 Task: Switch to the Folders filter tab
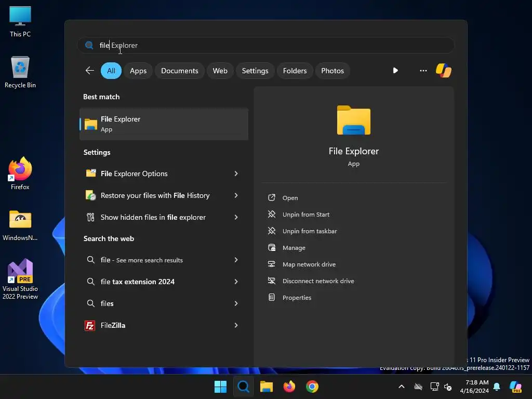(x=295, y=71)
